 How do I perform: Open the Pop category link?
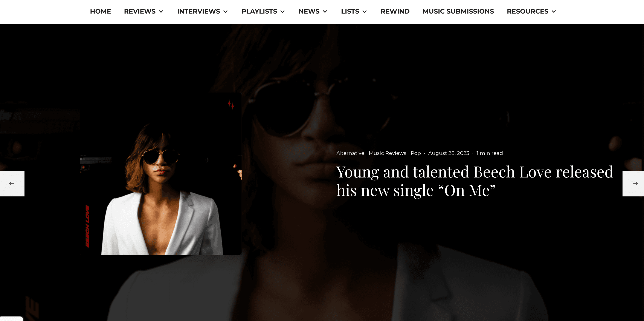[x=415, y=153]
